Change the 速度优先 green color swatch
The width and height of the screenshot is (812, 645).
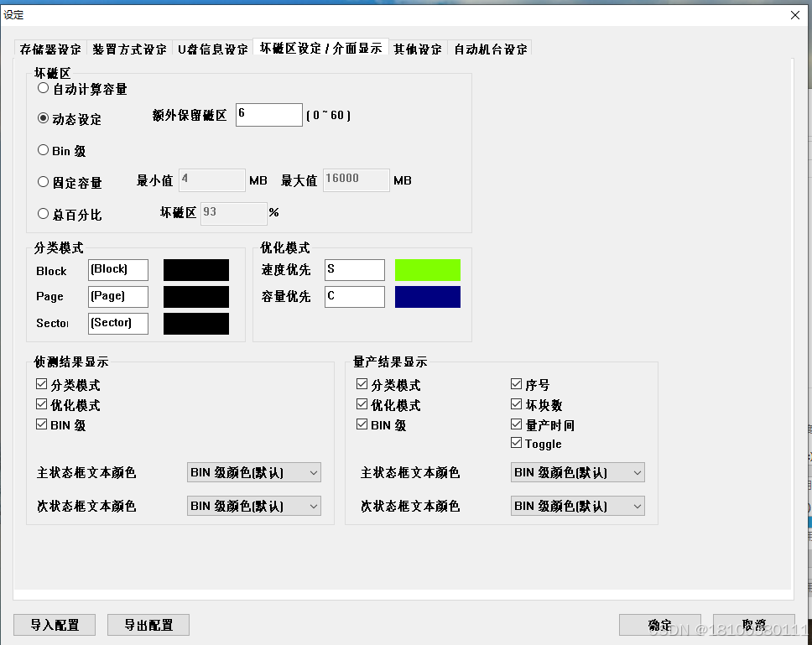coord(428,270)
